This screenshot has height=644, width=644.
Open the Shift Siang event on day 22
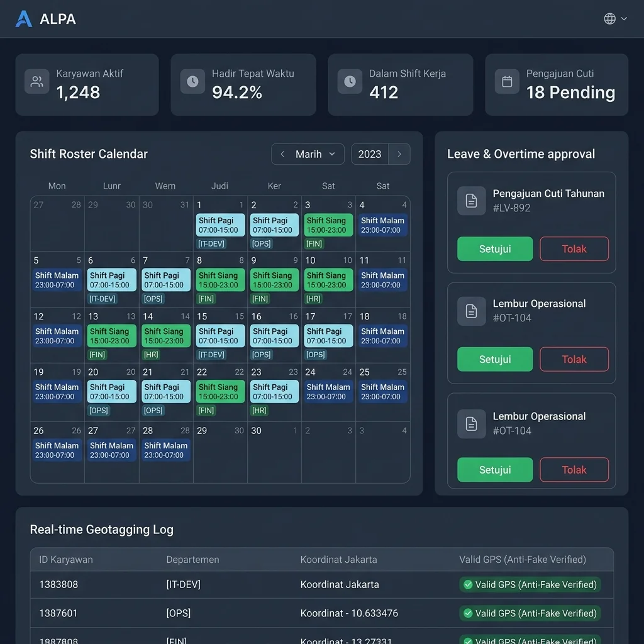220,392
